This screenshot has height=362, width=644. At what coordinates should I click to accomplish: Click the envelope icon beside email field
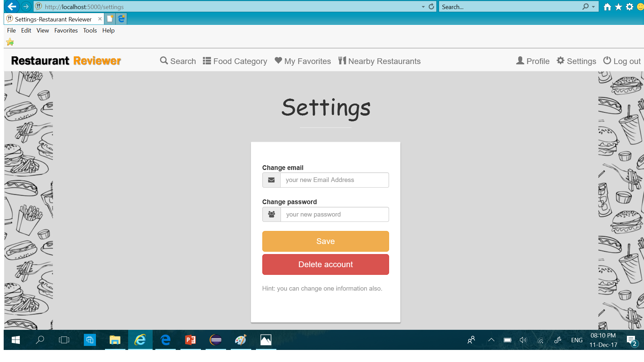(271, 180)
